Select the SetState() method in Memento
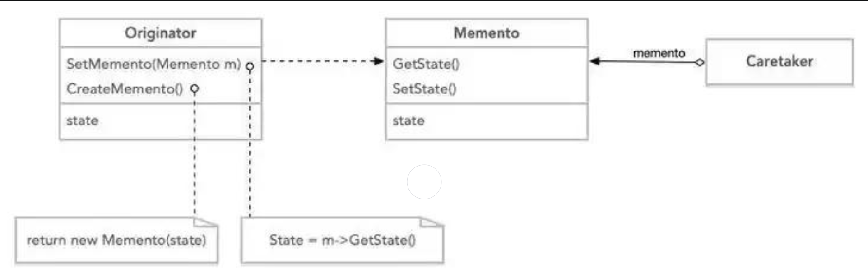 coord(424,89)
